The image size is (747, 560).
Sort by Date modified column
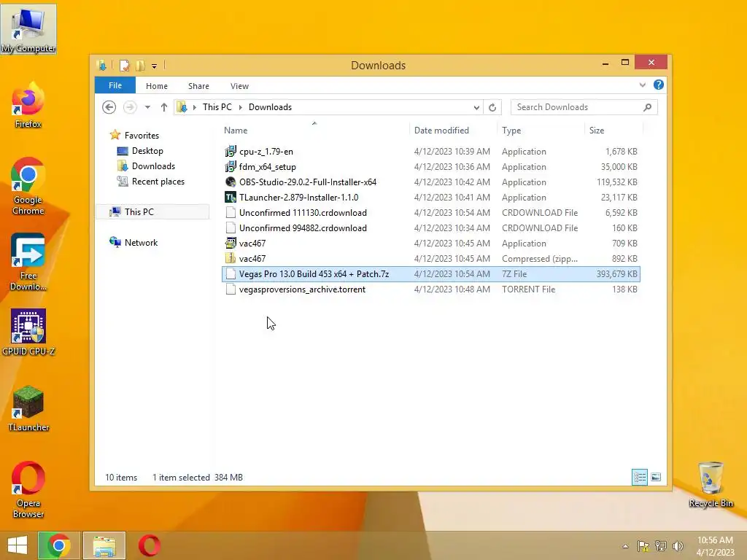click(x=441, y=131)
